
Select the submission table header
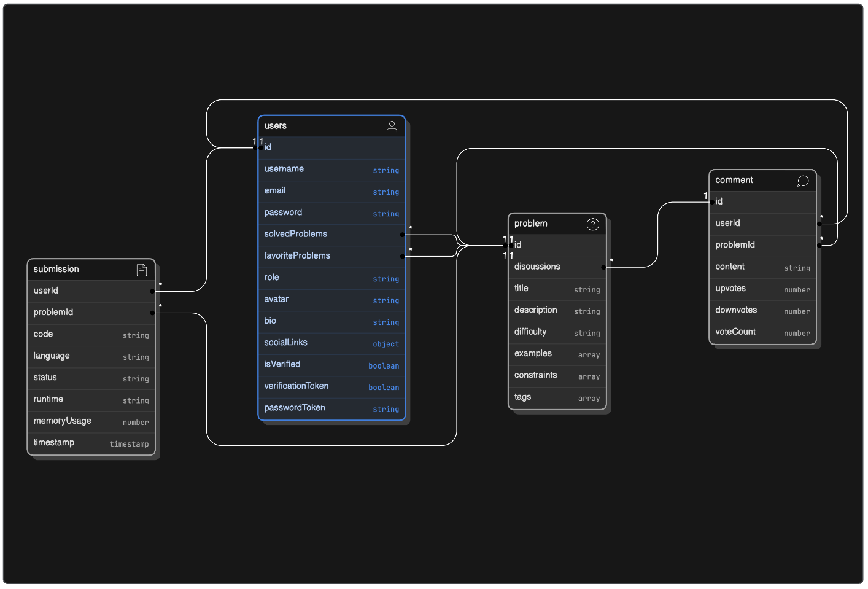coord(91,270)
